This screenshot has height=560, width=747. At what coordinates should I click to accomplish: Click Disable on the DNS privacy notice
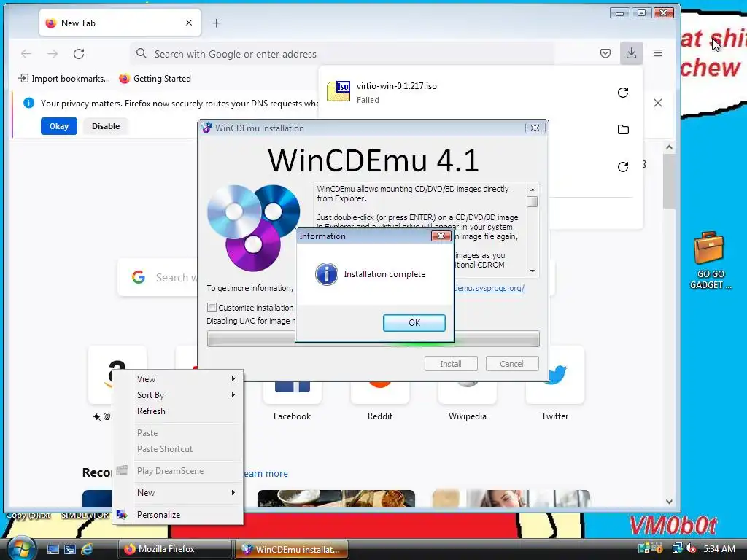106,126
